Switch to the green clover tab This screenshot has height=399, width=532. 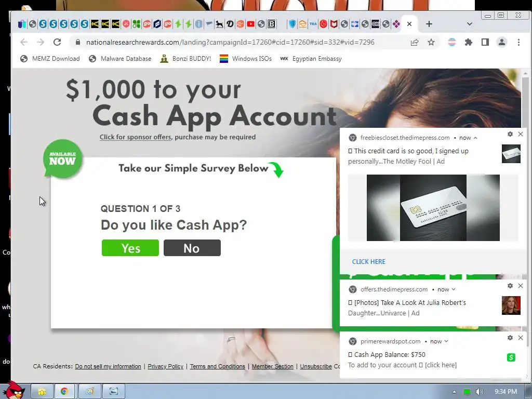tap(137, 24)
